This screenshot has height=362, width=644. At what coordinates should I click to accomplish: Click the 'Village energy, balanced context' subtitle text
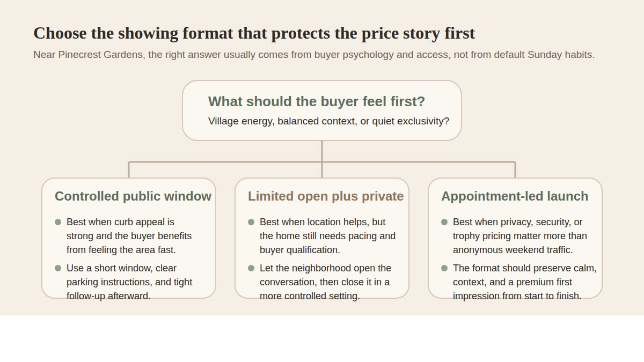pos(328,121)
